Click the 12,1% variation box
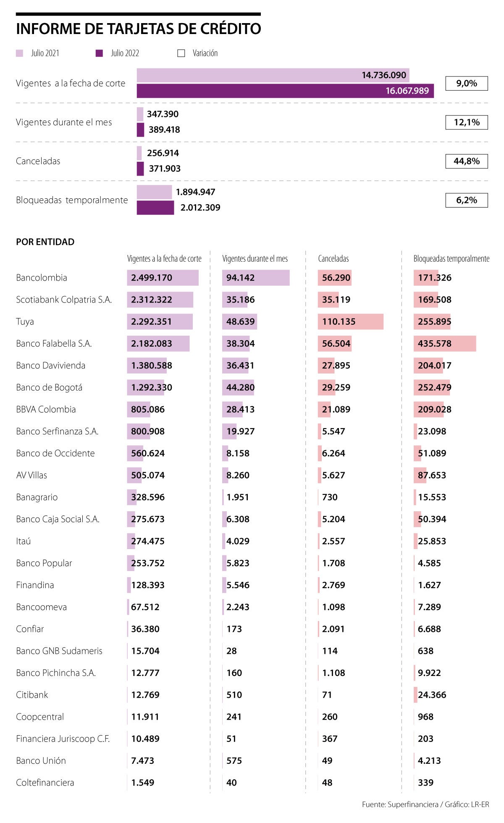The width and height of the screenshot is (504, 823). [466, 122]
